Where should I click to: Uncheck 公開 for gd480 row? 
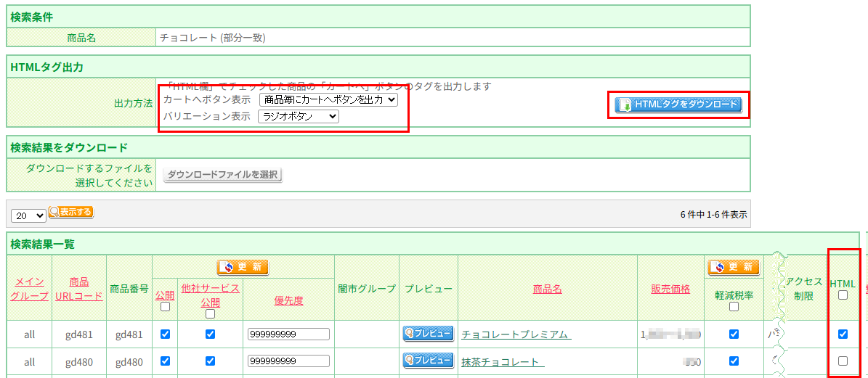click(x=165, y=361)
